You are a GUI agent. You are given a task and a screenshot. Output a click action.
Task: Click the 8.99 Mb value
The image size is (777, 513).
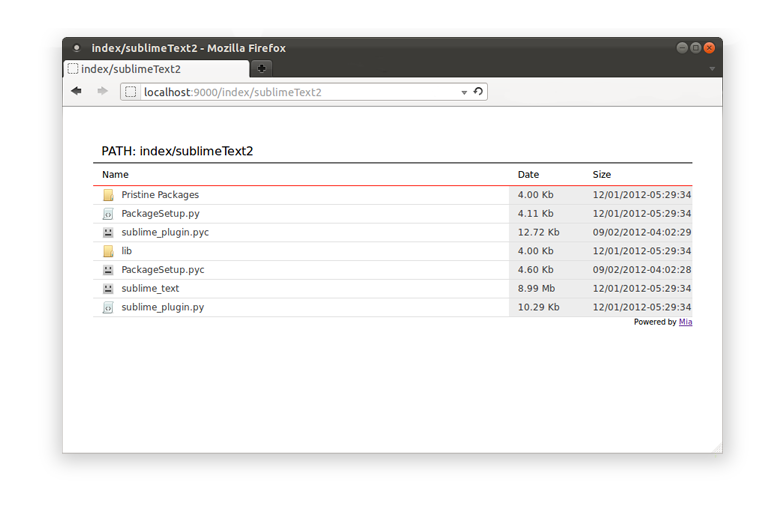click(x=536, y=288)
